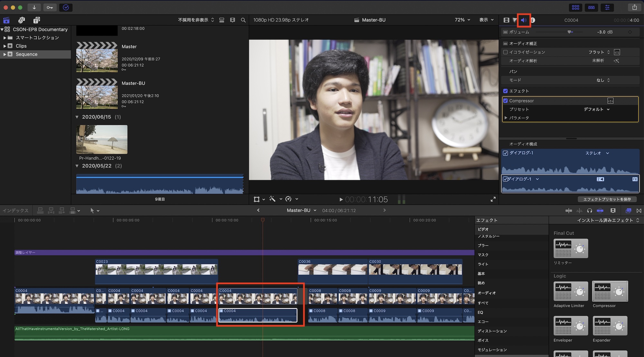Screen dimensions: 644x357
Task: Enable the イコライゼーション checkbox
Action: 506,52
